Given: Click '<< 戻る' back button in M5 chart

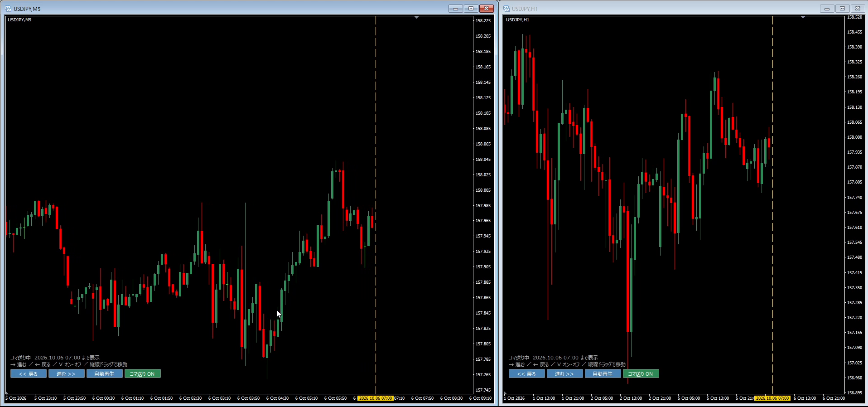Looking at the screenshot, I should pyautogui.click(x=28, y=374).
